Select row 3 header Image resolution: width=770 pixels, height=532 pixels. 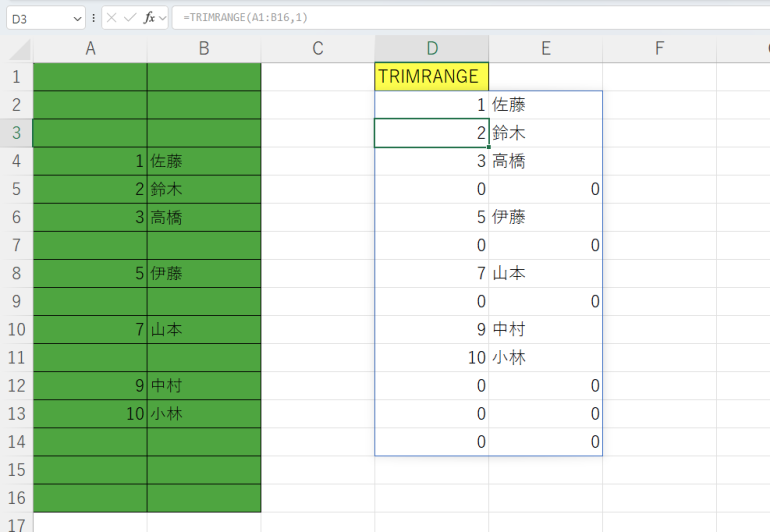tap(16, 133)
